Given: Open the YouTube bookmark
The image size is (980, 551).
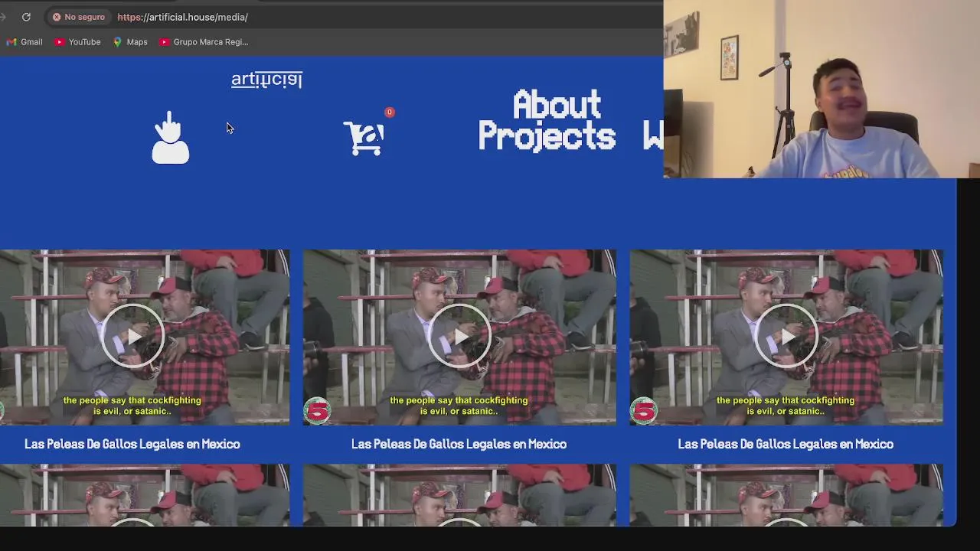Looking at the screenshot, I should pos(77,42).
